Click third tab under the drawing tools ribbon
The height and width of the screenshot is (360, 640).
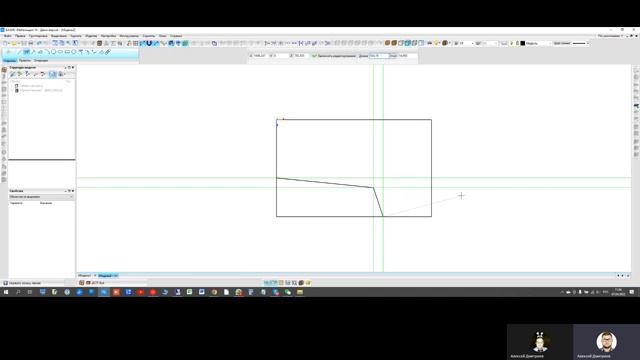41,60
